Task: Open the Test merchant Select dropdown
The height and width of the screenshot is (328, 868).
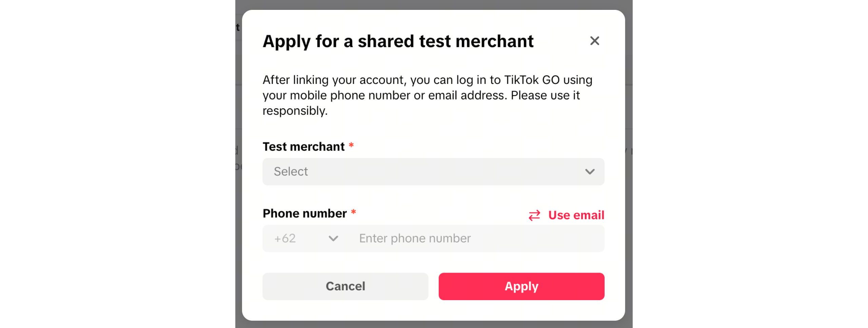Action: [x=427, y=171]
